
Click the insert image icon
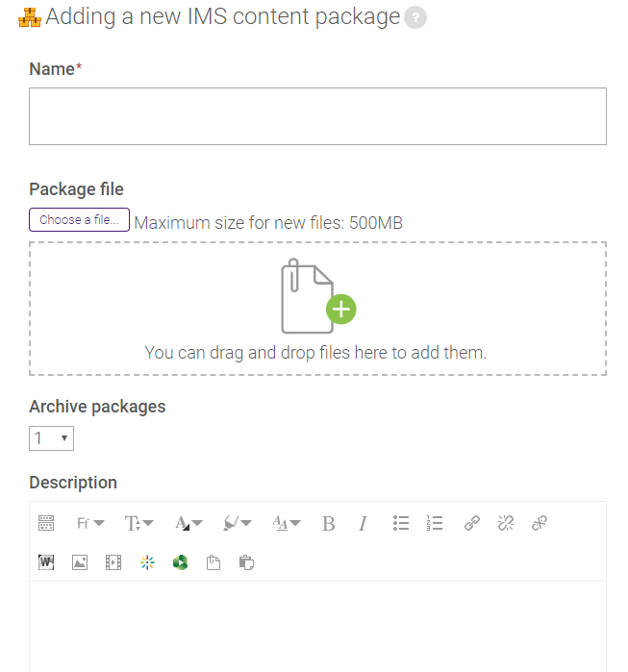click(80, 562)
